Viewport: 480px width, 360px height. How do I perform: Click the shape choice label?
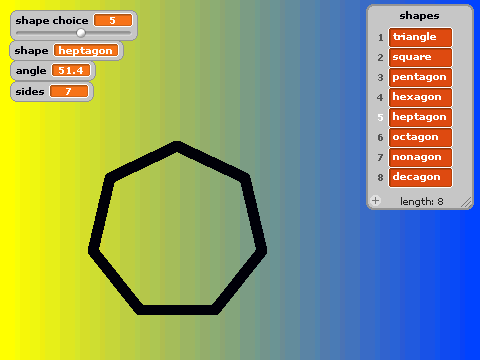point(52,21)
